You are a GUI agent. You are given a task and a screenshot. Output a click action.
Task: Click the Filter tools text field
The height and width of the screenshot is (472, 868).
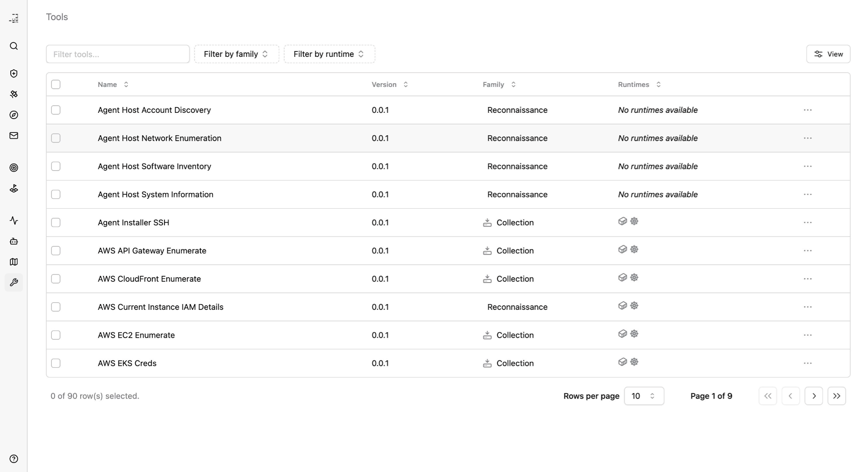(117, 54)
